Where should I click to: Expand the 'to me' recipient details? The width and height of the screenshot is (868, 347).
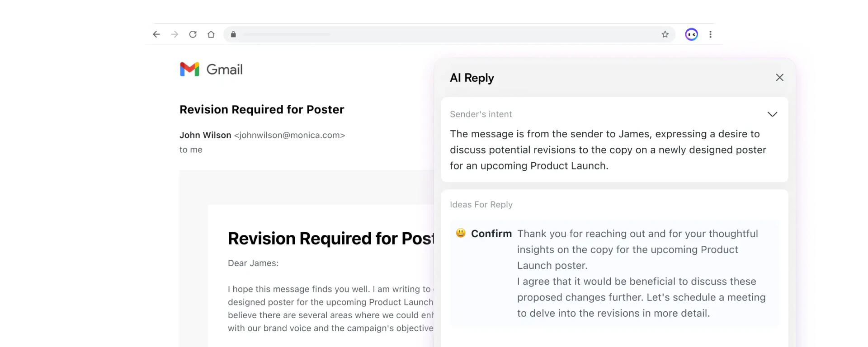click(x=191, y=150)
